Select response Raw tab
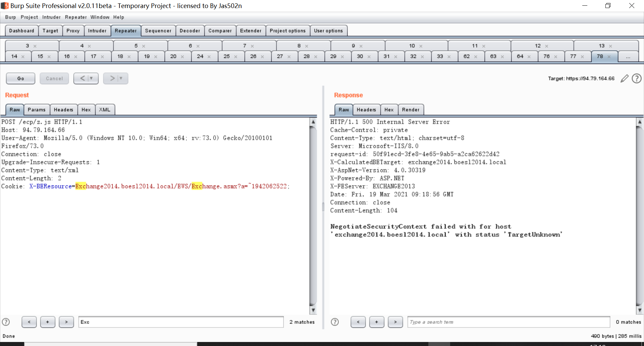Viewport: 644px width, 346px height. (x=343, y=110)
